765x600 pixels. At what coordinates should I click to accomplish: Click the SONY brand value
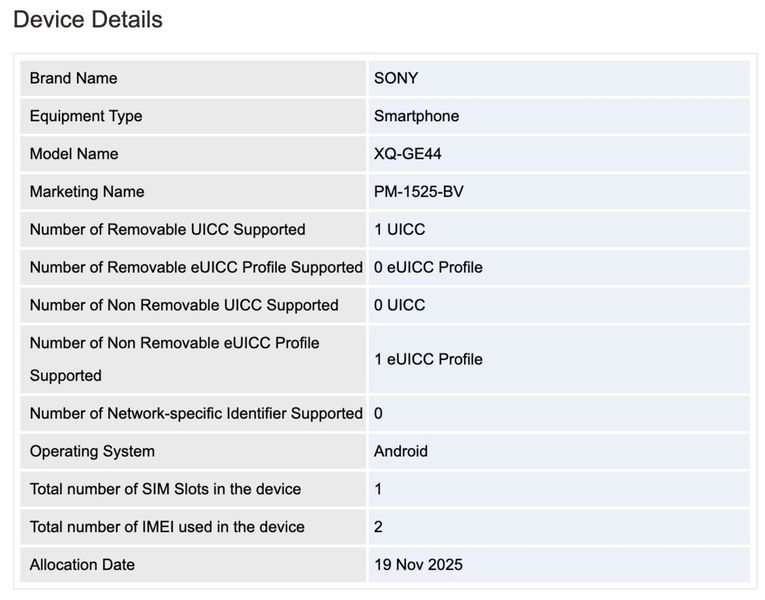(x=396, y=78)
